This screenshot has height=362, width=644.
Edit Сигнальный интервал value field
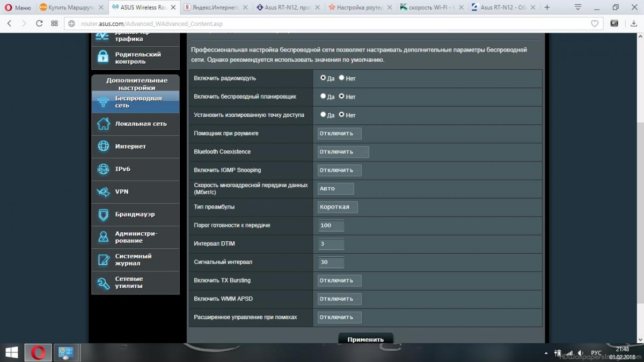[x=331, y=262]
